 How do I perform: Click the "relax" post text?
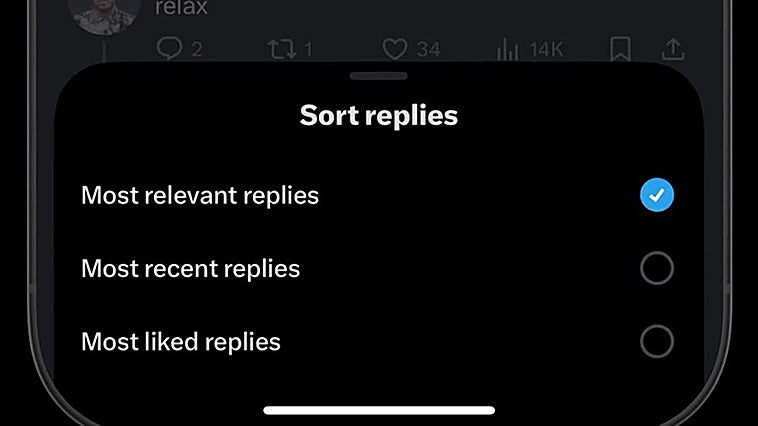tap(181, 8)
